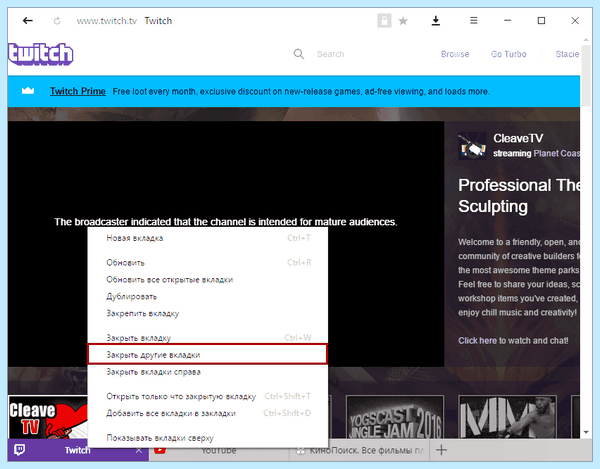Choose Закрепить вкладку menu item
This screenshot has height=469, width=600.
pos(208,313)
